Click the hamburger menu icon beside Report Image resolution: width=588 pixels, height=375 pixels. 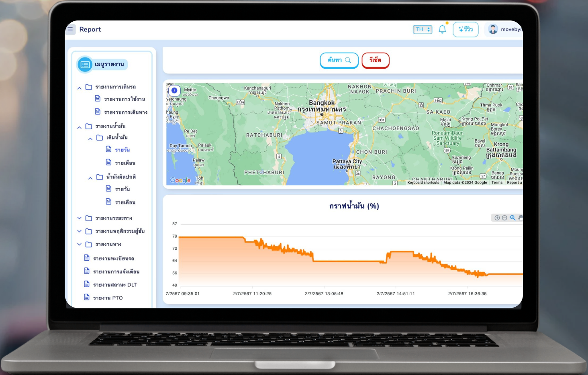coord(70,29)
